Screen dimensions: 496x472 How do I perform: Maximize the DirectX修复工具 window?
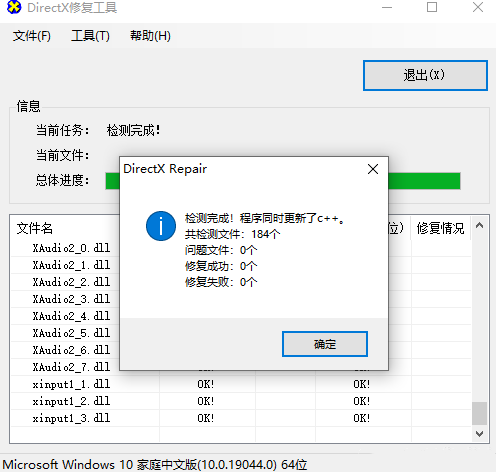coord(432,7)
